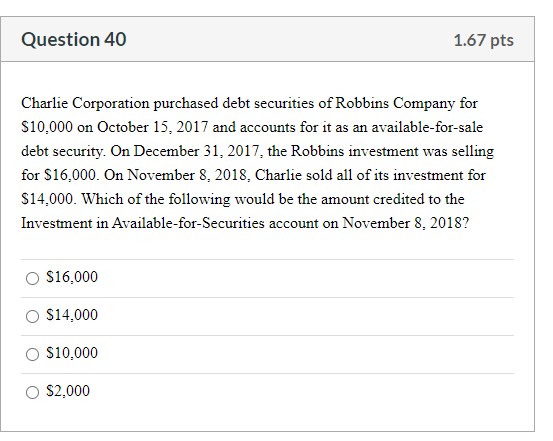This screenshot has width=553, height=441.
Task: Click the $2,000 answer label text
Action: [68, 391]
